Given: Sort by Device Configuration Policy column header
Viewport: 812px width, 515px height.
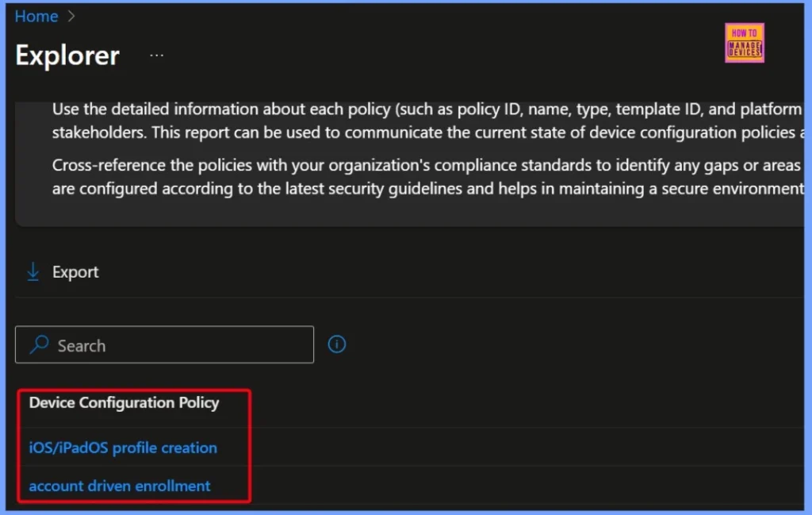Looking at the screenshot, I should coord(124,402).
